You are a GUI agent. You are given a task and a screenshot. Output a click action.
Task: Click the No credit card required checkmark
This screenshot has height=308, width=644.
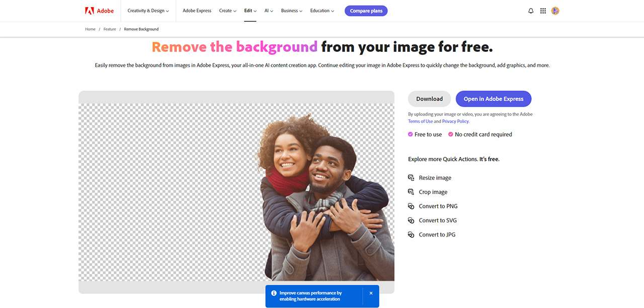click(x=451, y=134)
